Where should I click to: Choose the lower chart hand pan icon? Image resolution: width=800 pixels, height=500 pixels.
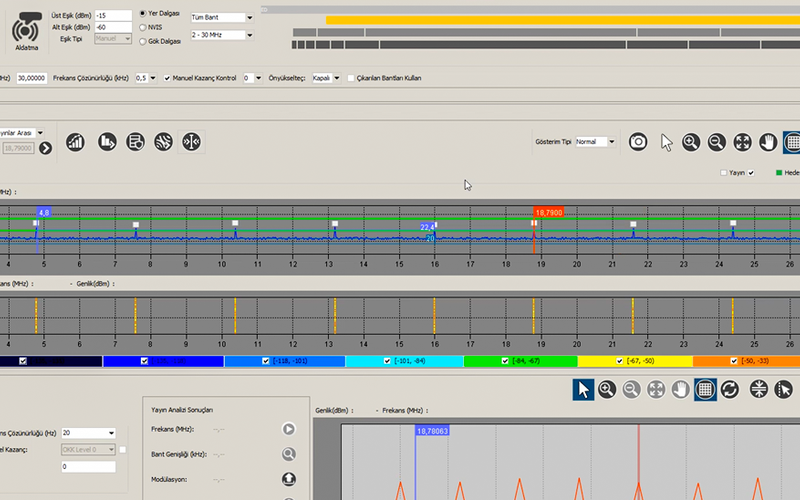click(681, 390)
